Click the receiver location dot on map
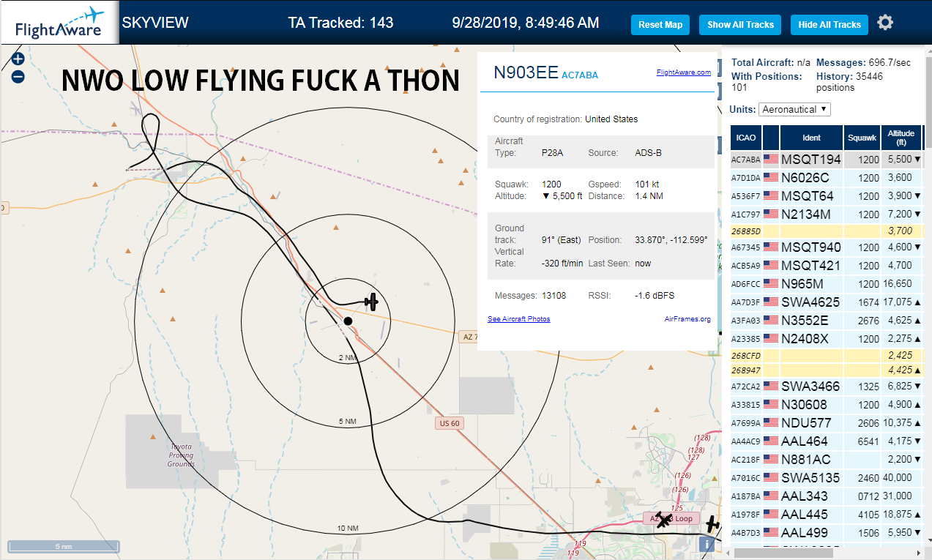This screenshot has height=560, width=932. [x=348, y=321]
